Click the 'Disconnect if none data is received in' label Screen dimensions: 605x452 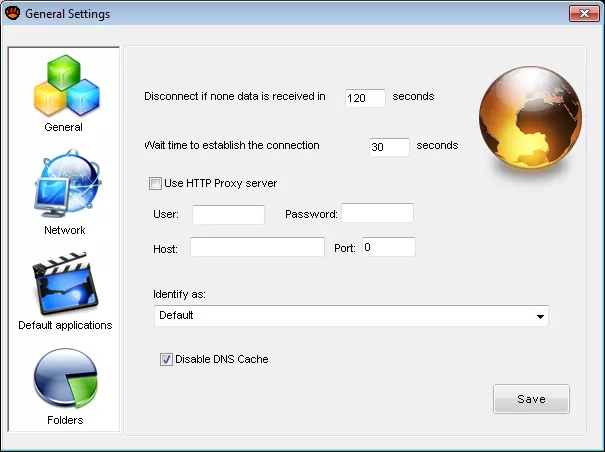pyautogui.click(x=235, y=96)
